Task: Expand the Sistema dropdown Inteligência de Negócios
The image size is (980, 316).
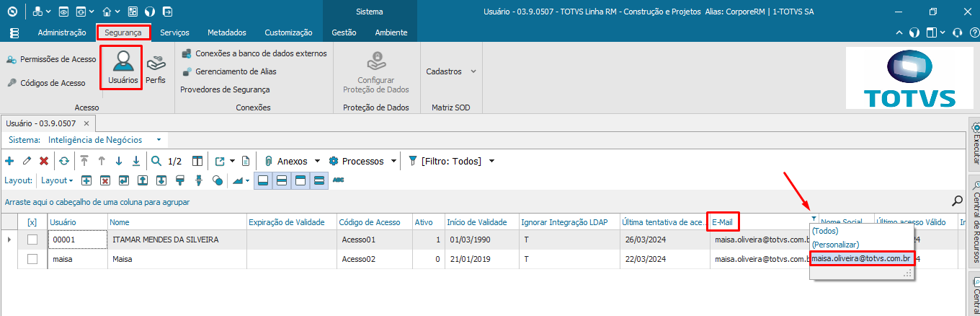Action: pos(159,139)
